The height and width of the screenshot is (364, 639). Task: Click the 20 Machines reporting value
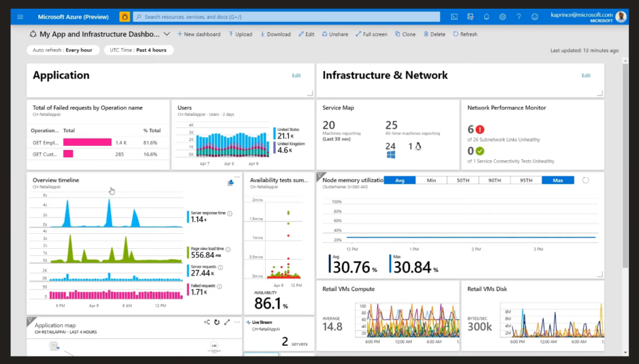(x=329, y=125)
